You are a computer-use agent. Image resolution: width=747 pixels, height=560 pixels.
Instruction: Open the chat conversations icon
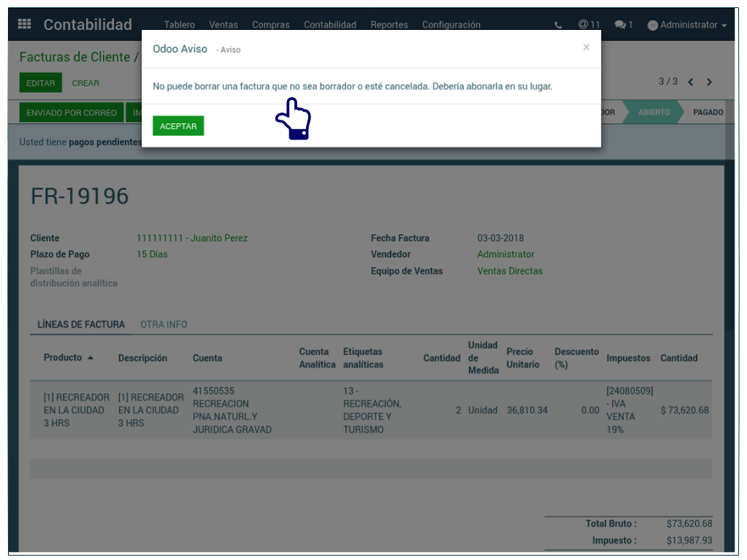coord(623,25)
